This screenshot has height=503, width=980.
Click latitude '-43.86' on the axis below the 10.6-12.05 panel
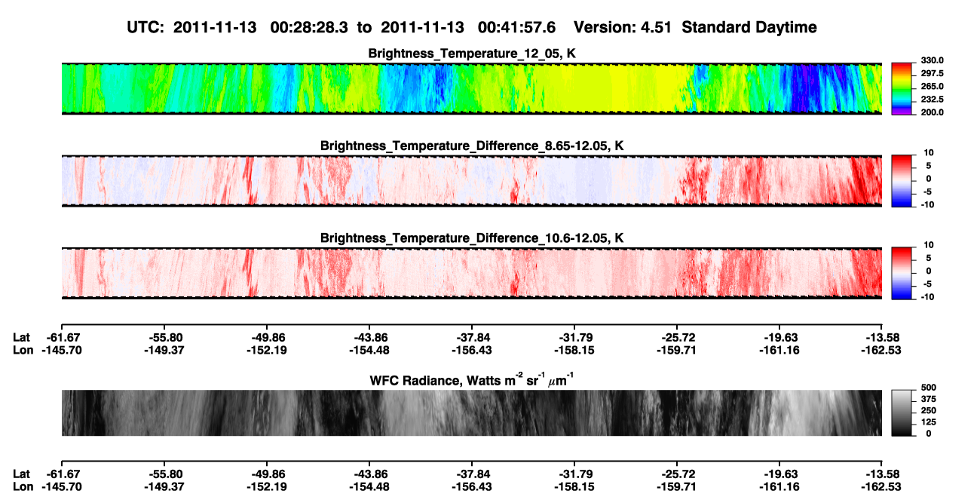click(369, 337)
